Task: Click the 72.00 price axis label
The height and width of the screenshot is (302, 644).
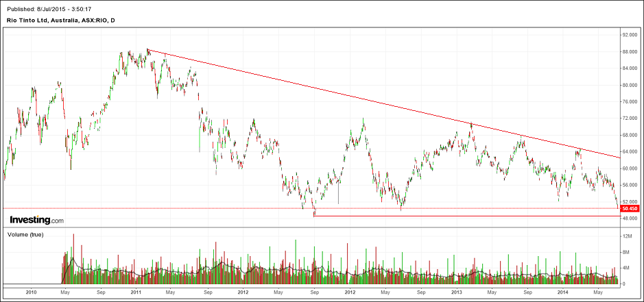Action: [x=630, y=118]
